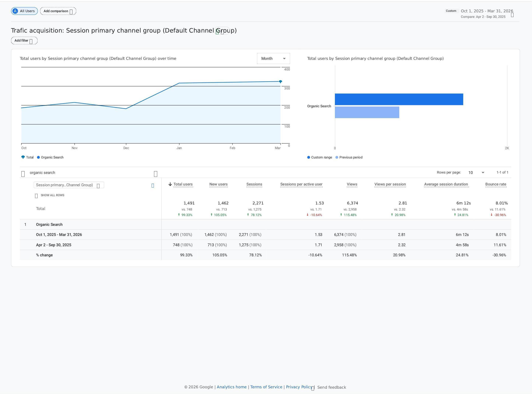
Task: Click the search icon in table search box
Action: coord(23,174)
